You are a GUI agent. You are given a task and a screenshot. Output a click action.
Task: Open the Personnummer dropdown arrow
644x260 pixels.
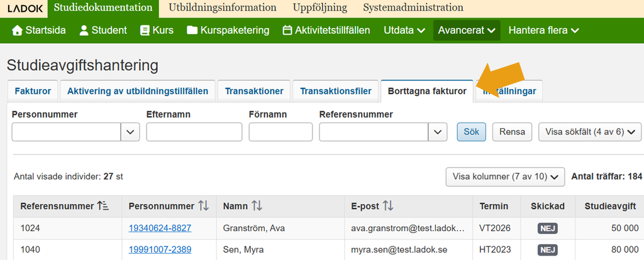(130, 132)
